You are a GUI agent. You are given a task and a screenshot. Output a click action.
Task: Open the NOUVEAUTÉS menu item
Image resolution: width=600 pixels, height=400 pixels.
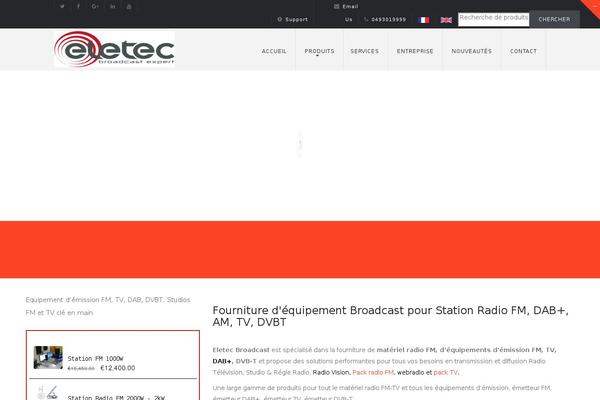tap(471, 51)
